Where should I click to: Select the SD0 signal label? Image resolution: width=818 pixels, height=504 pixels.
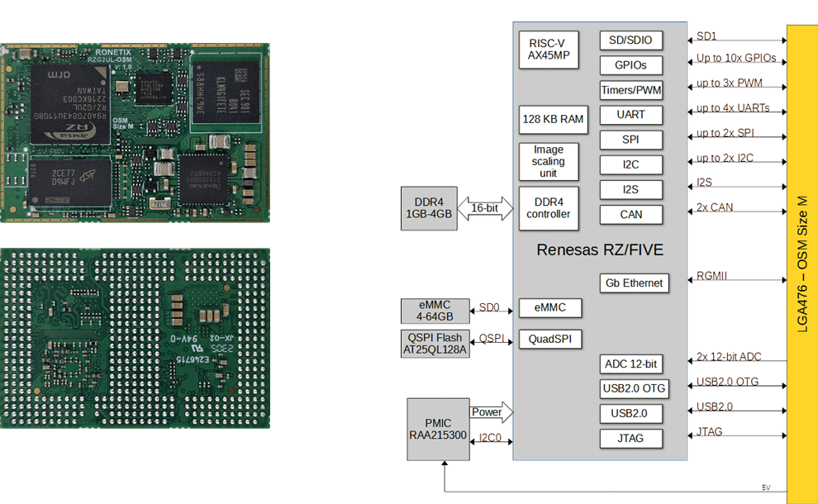[x=489, y=308]
